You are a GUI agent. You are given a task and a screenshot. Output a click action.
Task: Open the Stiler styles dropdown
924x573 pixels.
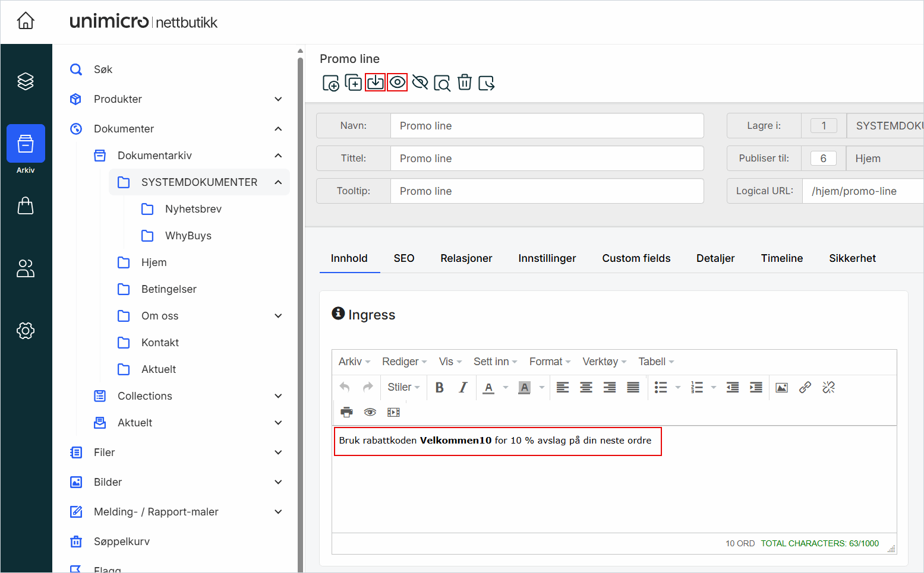coord(403,388)
